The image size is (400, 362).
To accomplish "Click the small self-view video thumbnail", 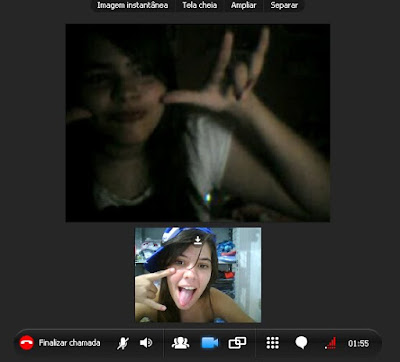I will click(198, 275).
